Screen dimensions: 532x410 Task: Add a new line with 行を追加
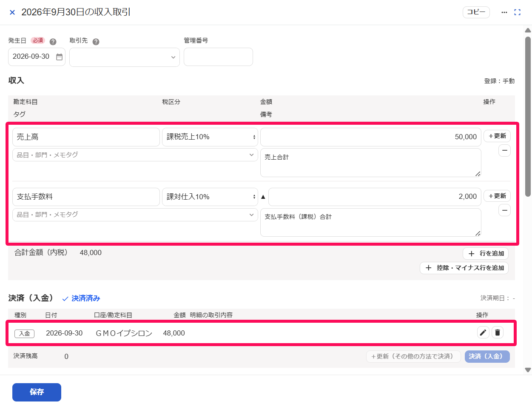tap(486, 253)
